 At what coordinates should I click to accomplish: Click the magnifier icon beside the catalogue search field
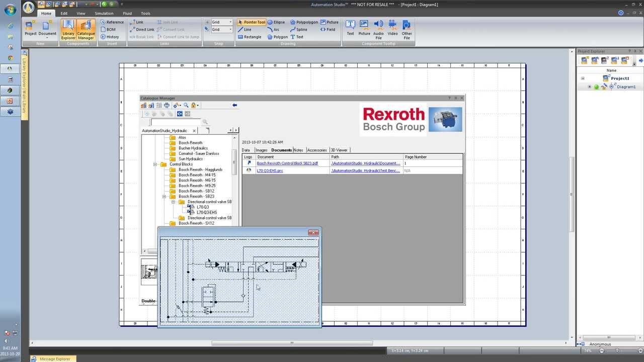point(205,122)
